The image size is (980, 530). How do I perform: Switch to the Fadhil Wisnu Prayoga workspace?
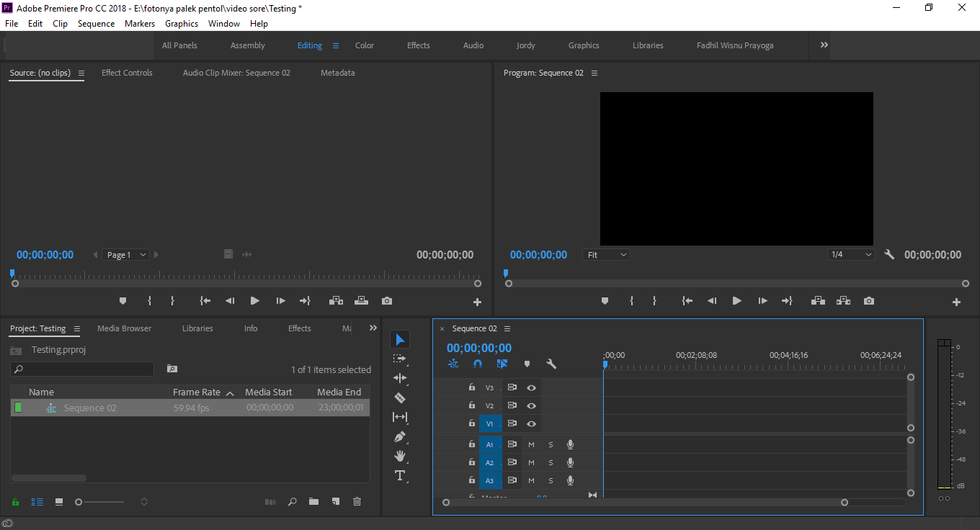(x=735, y=45)
